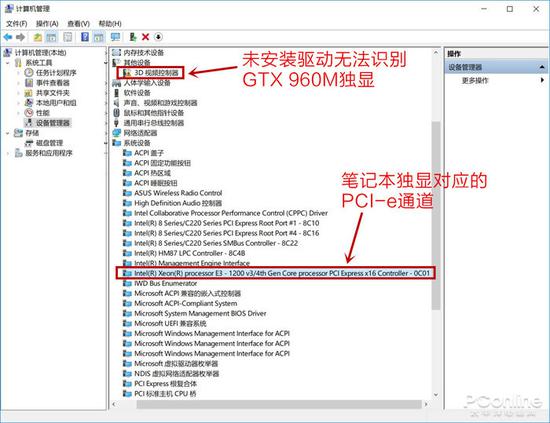The image size is (550, 423).
Task: Select the 其他设备 category
Action: [137, 63]
